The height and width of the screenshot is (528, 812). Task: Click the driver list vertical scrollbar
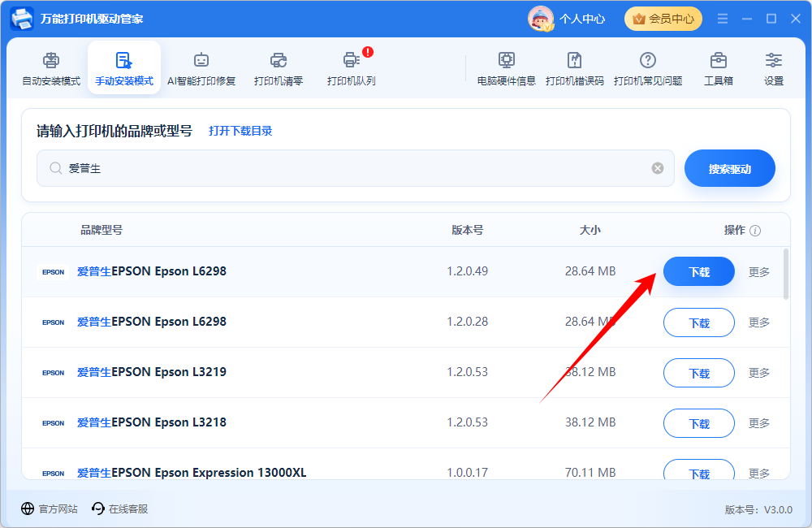click(786, 274)
